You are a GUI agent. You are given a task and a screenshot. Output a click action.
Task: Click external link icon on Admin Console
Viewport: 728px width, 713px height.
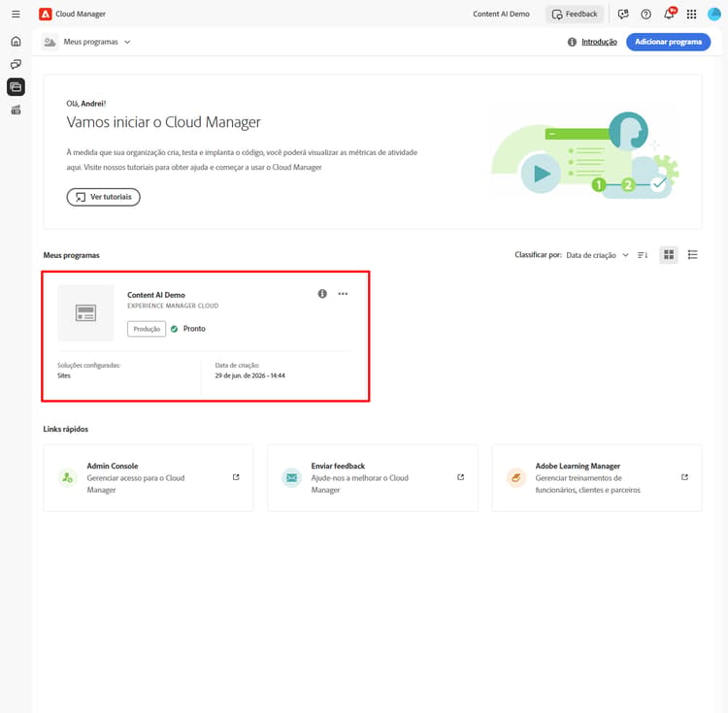click(x=236, y=477)
